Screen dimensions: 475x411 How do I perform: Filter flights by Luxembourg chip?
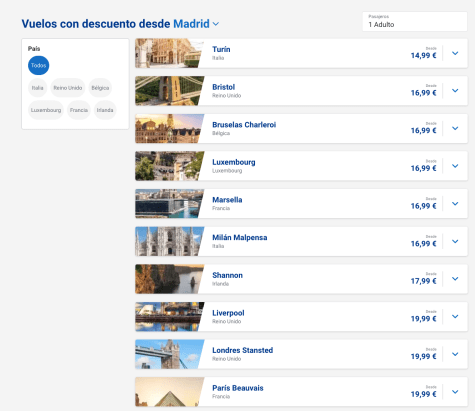click(46, 110)
